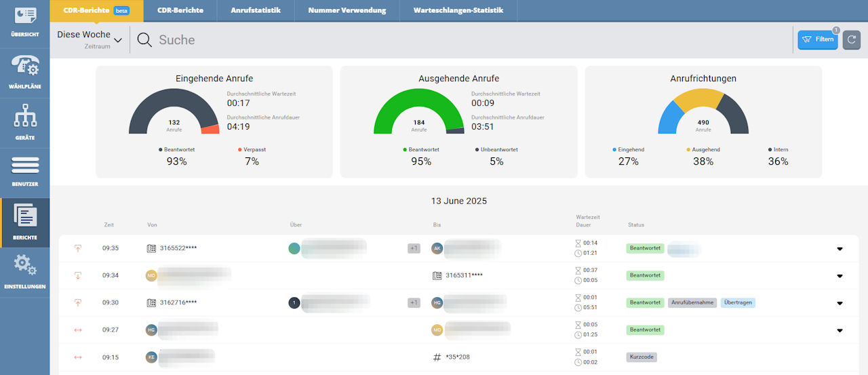Click the AK avatar in 09:35 row
This screenshot has height=375, width=868.
click(x=437, y=248)
